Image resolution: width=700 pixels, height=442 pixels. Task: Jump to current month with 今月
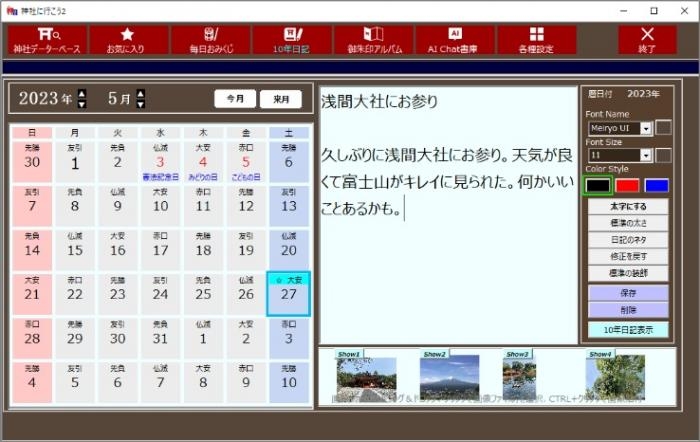[235, 99]
